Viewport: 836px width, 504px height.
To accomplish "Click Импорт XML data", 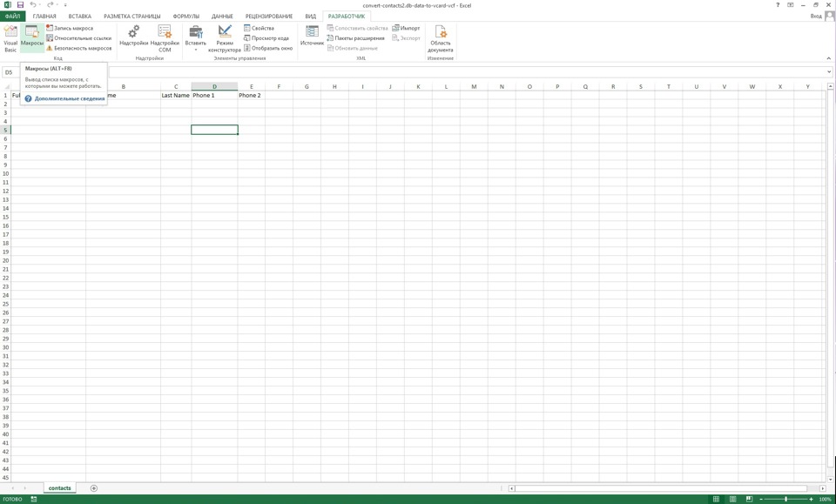I will click(407, 28).
